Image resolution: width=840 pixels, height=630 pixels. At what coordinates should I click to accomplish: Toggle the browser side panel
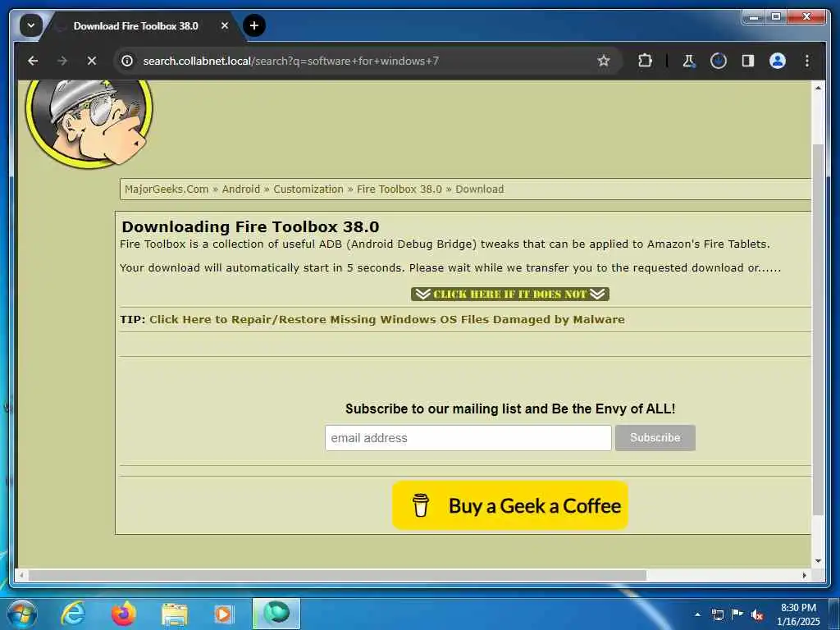tap(748, 61)
